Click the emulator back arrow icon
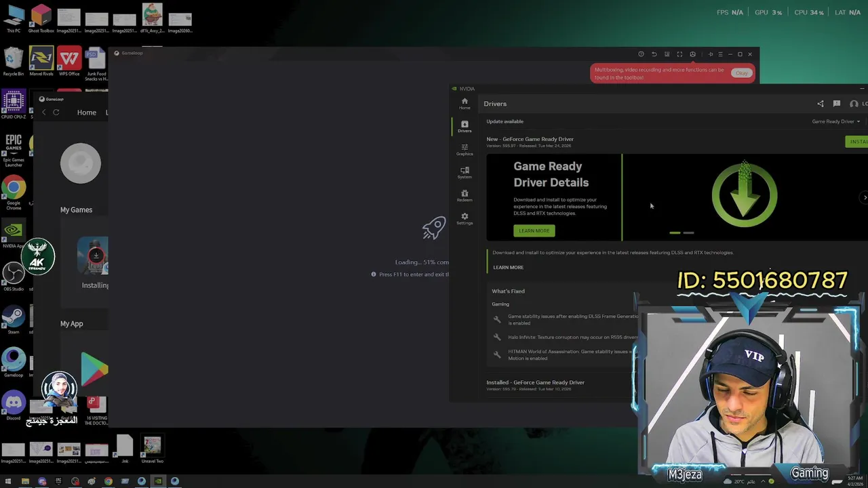Image resolution: width=868 pixels, height=488 pixels. [654, 54]
